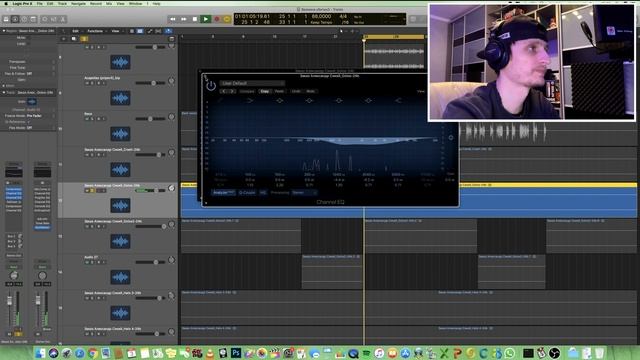Click the yellow cycle region in ruler
The width and height of the screenshot is (640, 360).
[393, 37]
